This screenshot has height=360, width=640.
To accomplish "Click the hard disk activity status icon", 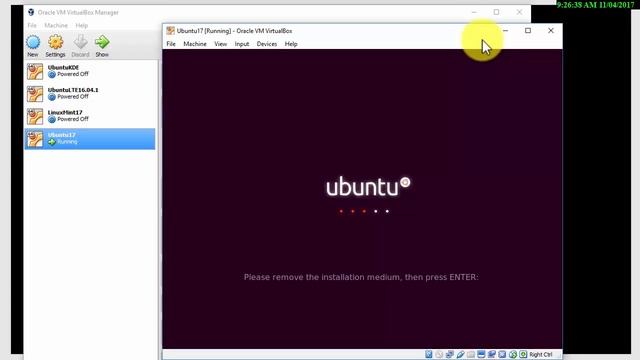I will click(x=429, y=354).
